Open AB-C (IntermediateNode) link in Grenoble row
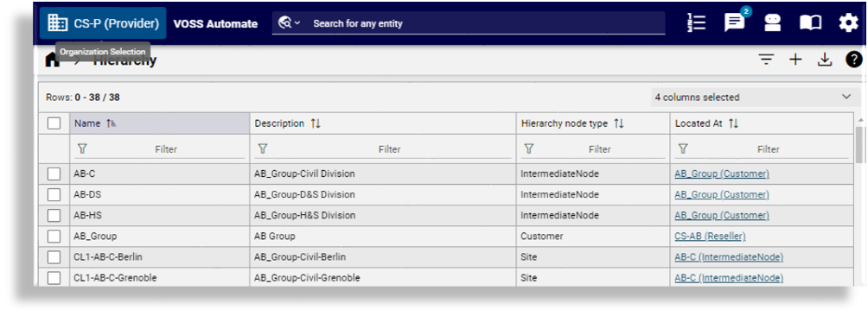The height and width of the screenshot is (316, 868). (729, 278)
